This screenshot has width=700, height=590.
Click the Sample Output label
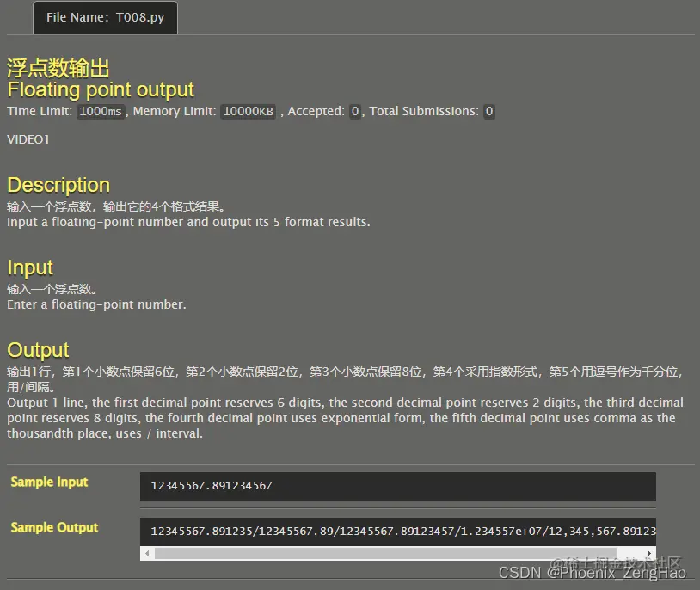click(x=54, y=527)
